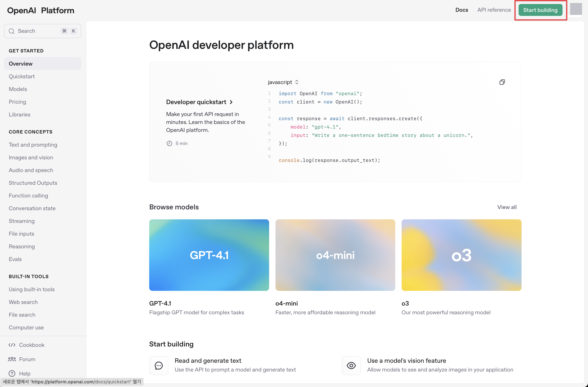This screenshot has width=588, height=387.
Task: Open File search in the sidebar
Action: 22,315
